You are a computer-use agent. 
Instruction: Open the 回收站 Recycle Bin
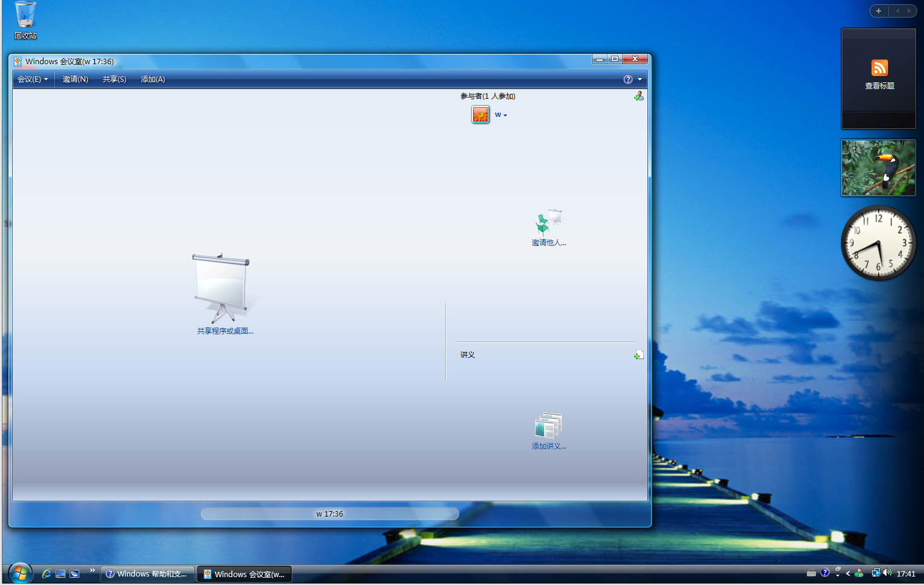(x=25, y=15)
